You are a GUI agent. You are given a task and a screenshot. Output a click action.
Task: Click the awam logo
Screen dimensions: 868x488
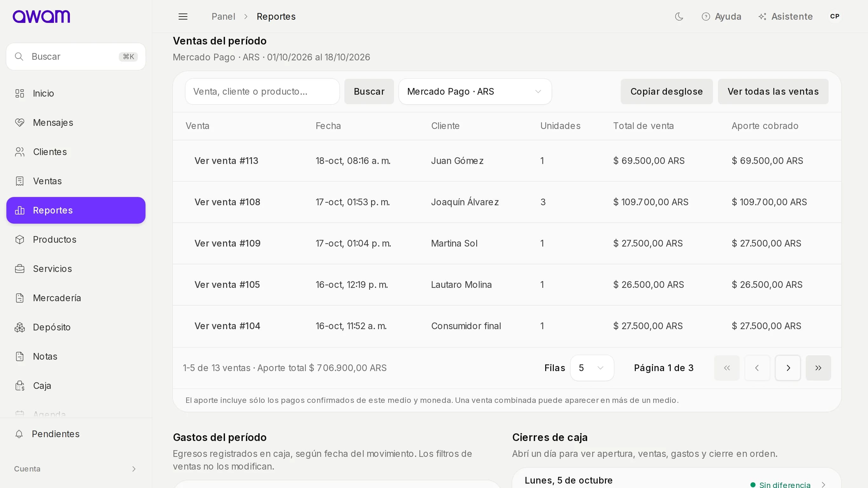coord(41,16)
